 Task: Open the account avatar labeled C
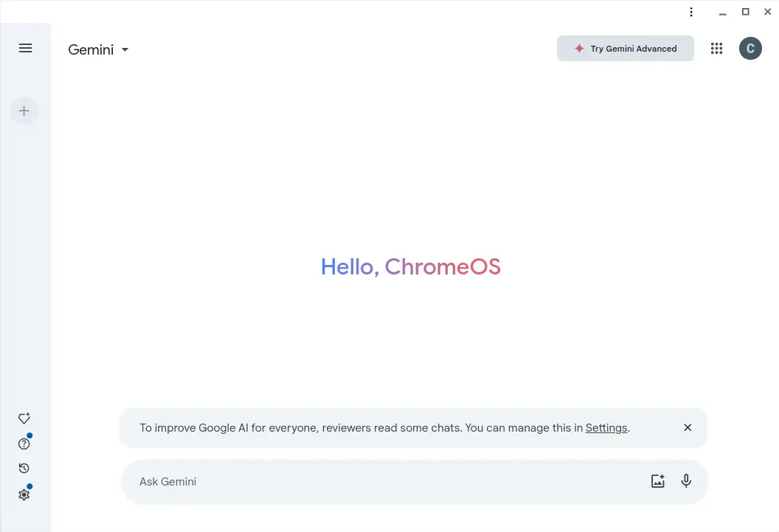pos(750,49)
